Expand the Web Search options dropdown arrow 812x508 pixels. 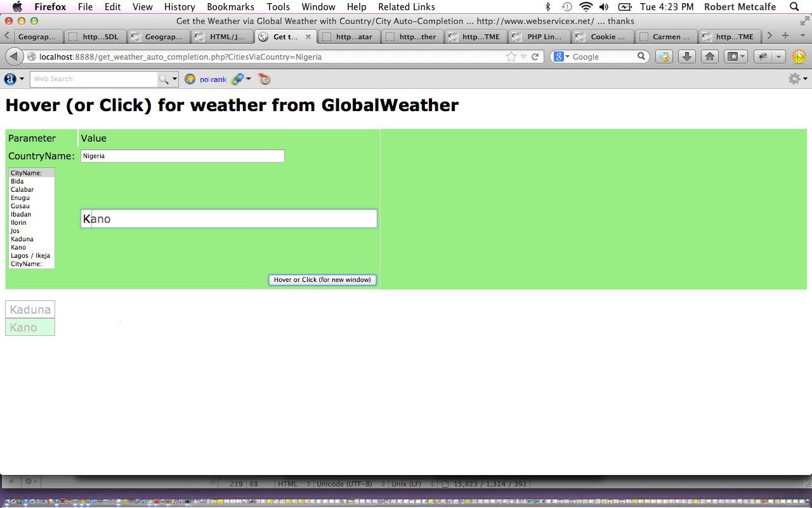[x=175, y=79]
